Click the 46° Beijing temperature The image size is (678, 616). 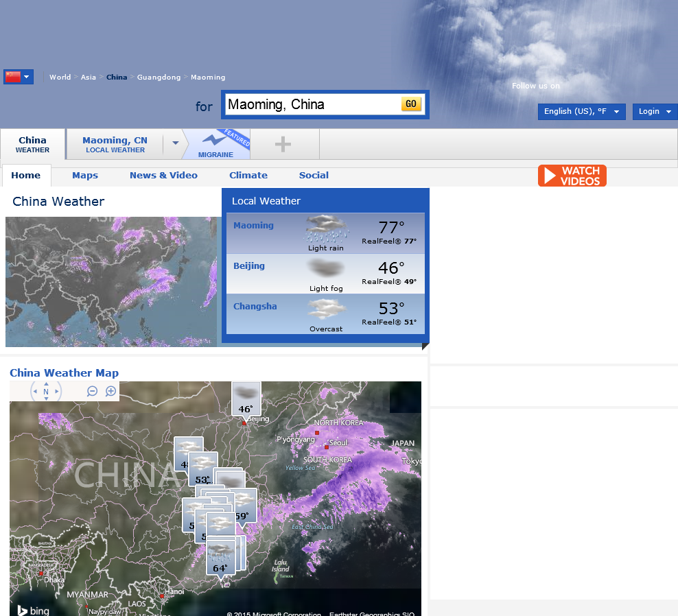pyautogui.click(x=391, y=268)
